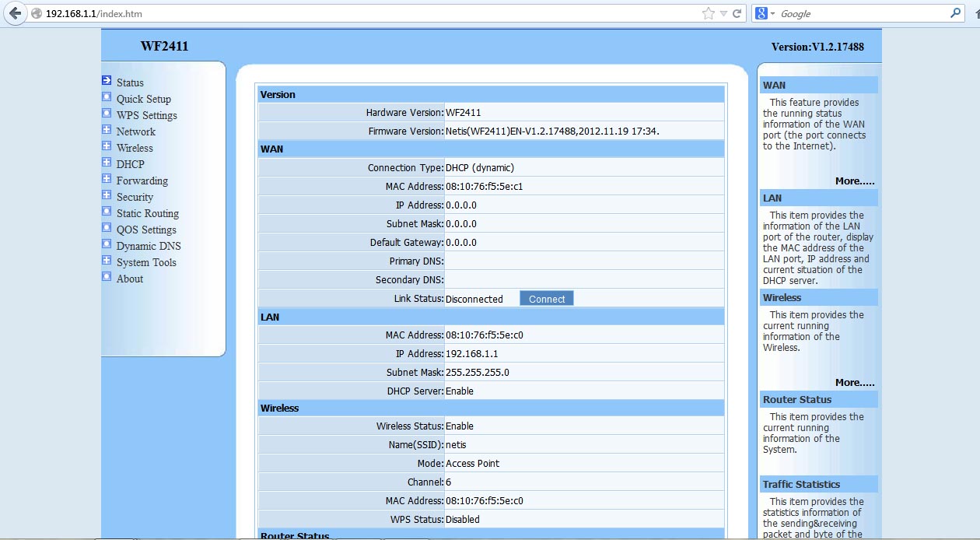Image resolution: width=980 pixels, height=540 pixels.
Task: Bookmark this page with the star icon
Action: pyautogui.click(x=708, y=13)
